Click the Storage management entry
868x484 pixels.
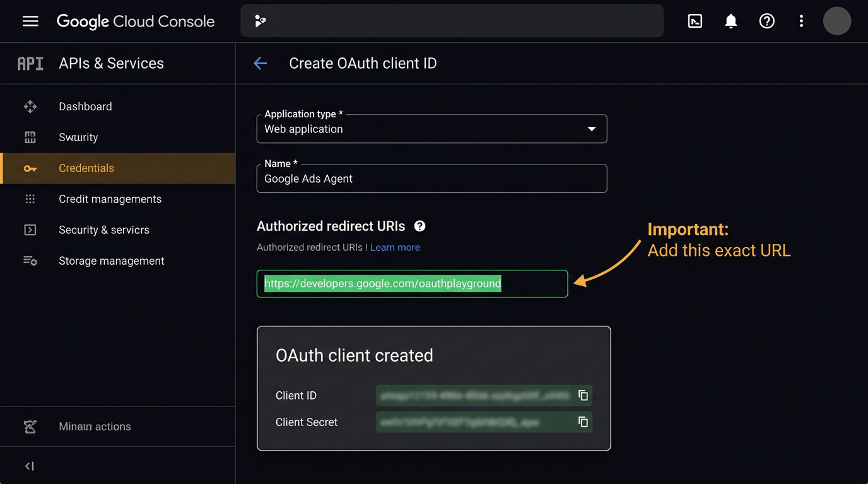point(111,260)
